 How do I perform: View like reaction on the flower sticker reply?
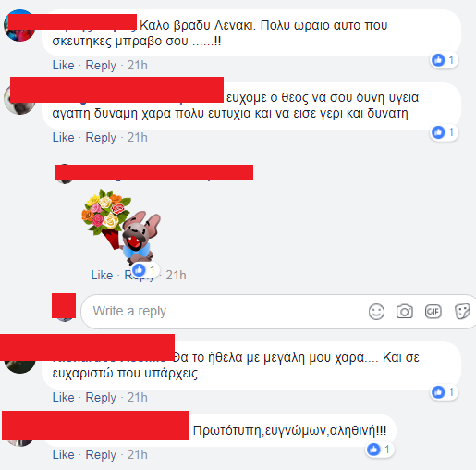pyautogui.click(x=145, y=270)
